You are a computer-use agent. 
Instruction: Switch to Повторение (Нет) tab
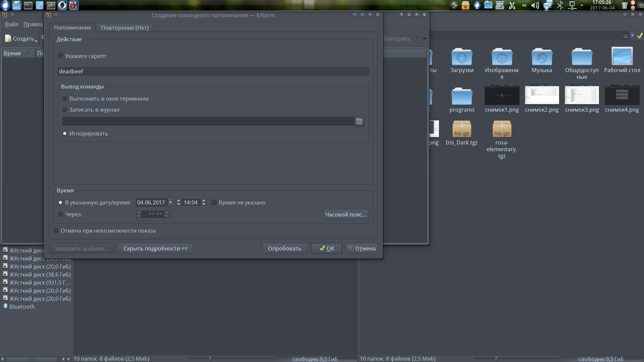[x=125, y=28]
